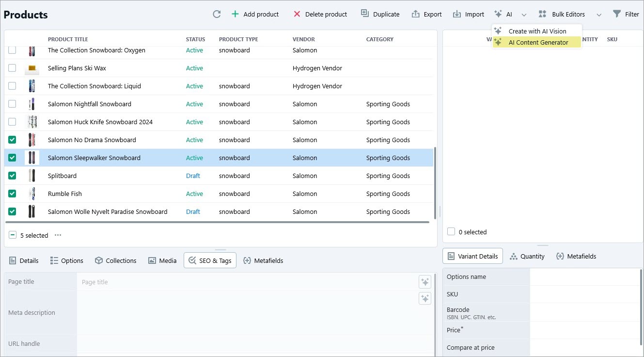Open the three-dots menu beside 5 selected
Screen dimensions: 644x357
[x=58, y=235]
